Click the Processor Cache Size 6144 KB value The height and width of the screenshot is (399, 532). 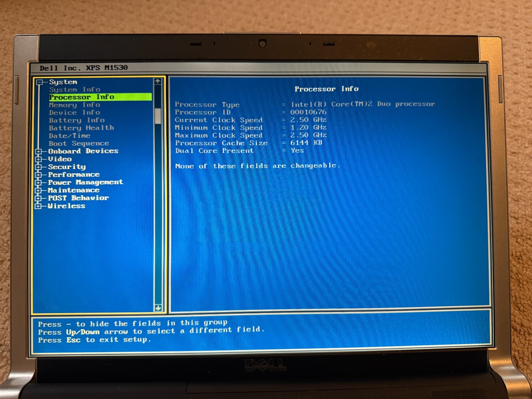[x=306, y=143]
